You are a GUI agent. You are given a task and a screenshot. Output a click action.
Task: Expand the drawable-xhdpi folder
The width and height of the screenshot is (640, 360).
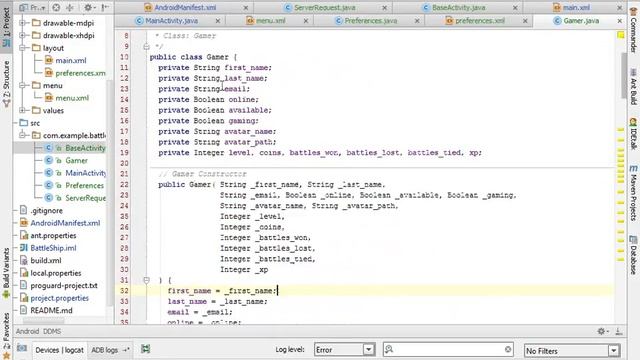[x=23, y=36]
